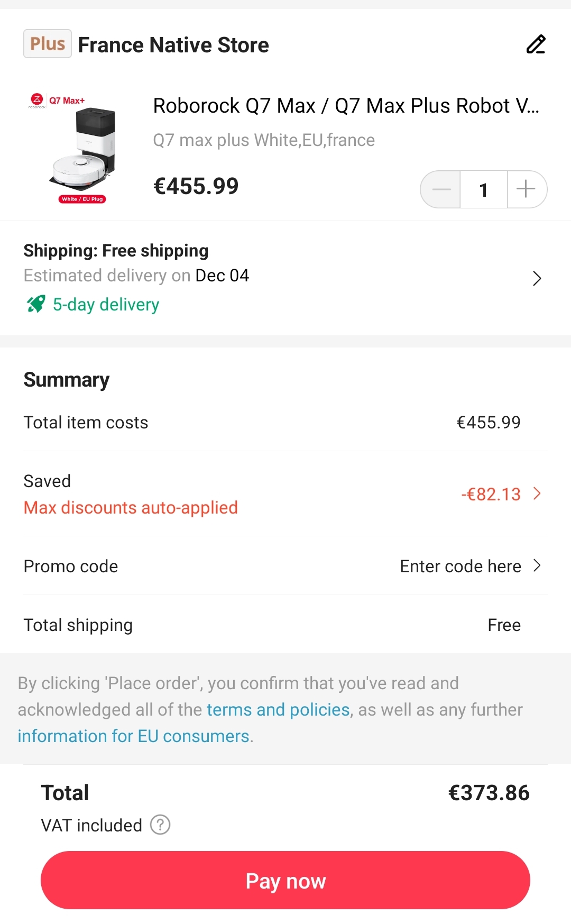Expand saved discounts chevron

(x=537, y=493)
